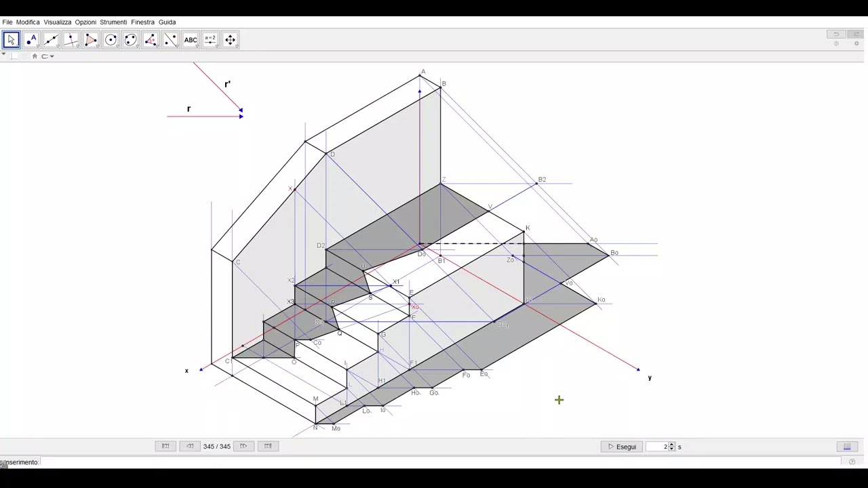
Task: Click the Inserimento input field
Action: 441,462
